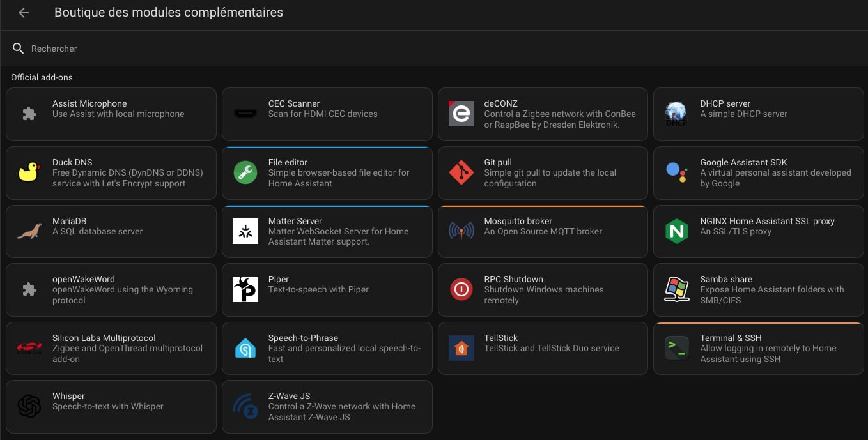Select the Matter Server title text
This screenshot has width=868, height=440.
(x=295, y=221)
